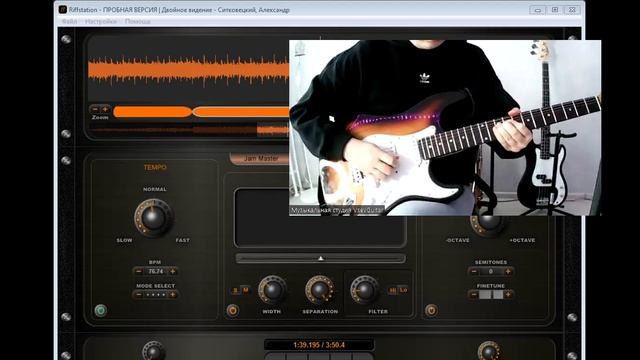Click the -OCTAVE label
This screenshot has width=640, height=360.
click(458, 240)
